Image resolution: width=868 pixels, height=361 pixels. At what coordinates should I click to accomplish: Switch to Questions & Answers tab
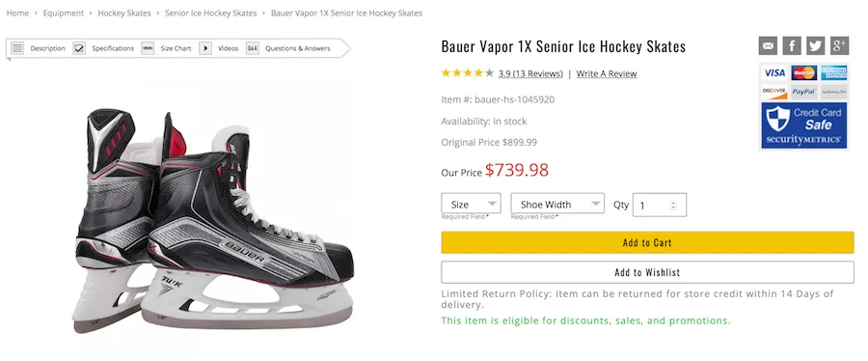point(297,48)
